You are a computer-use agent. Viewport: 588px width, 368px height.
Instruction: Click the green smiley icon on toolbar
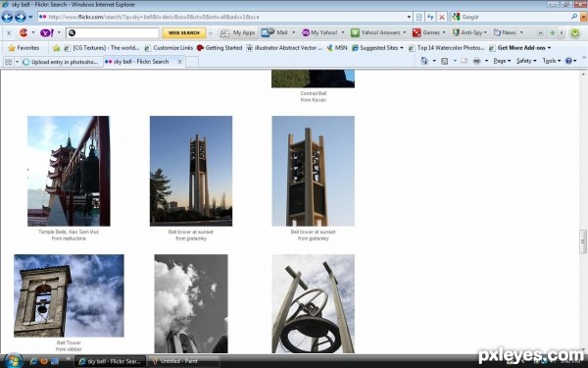(x=575, y=33)
